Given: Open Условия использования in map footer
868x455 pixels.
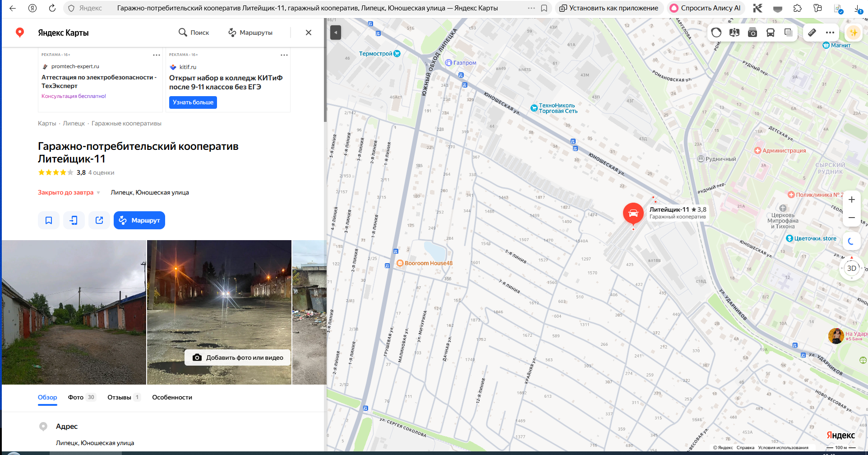Looking at the screenshot, I should [783, 448].
